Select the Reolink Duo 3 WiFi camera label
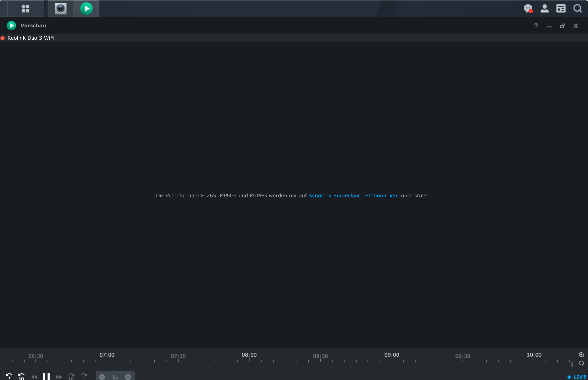The height and width of the screenshot is (380, 588). pos(31,38)
